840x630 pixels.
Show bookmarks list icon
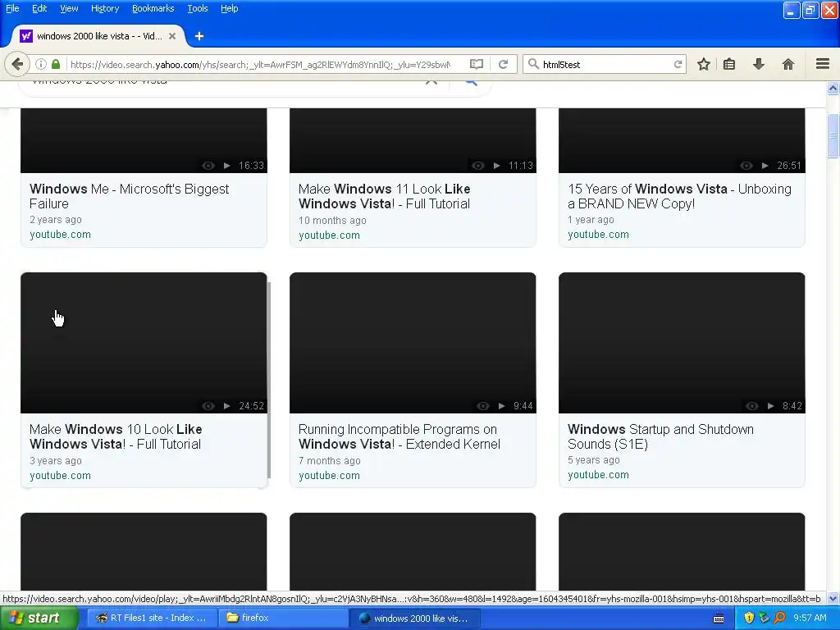[x=729, y=64]
